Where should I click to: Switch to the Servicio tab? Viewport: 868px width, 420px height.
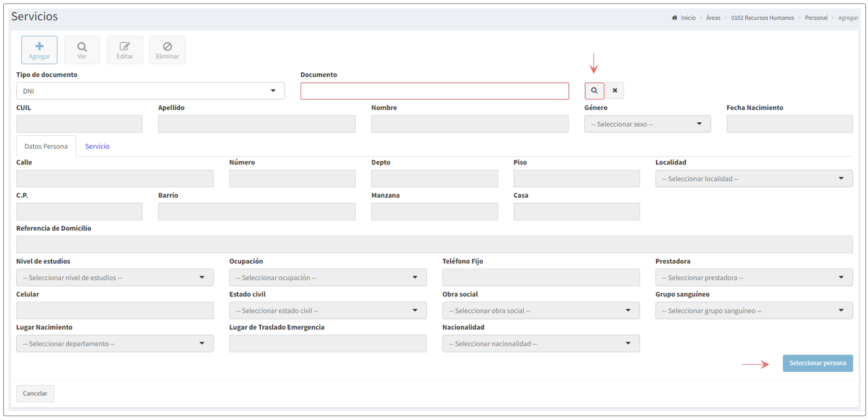(97, 146)
